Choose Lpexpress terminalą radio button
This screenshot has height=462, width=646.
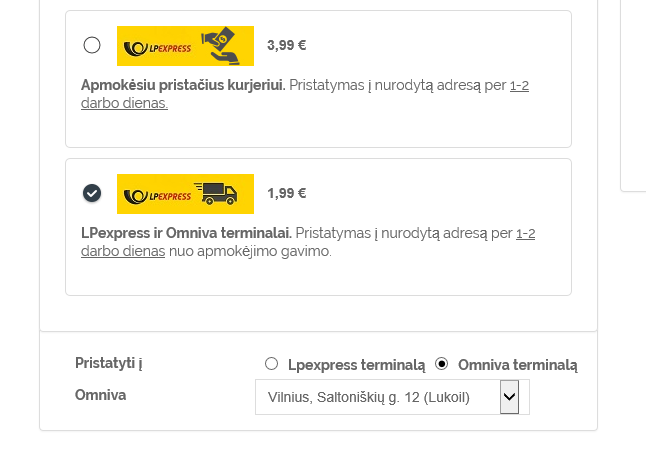click(271, 364)
